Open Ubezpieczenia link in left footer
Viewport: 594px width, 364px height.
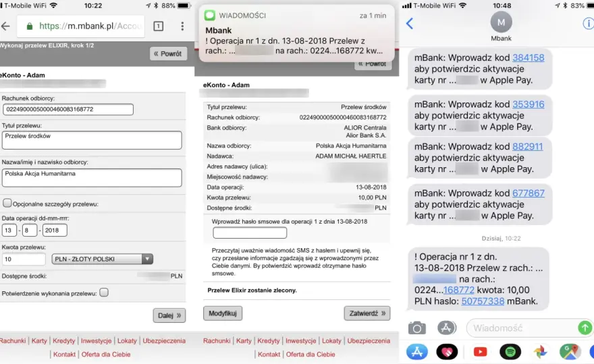pyautogui.click(x=164, y=340)
